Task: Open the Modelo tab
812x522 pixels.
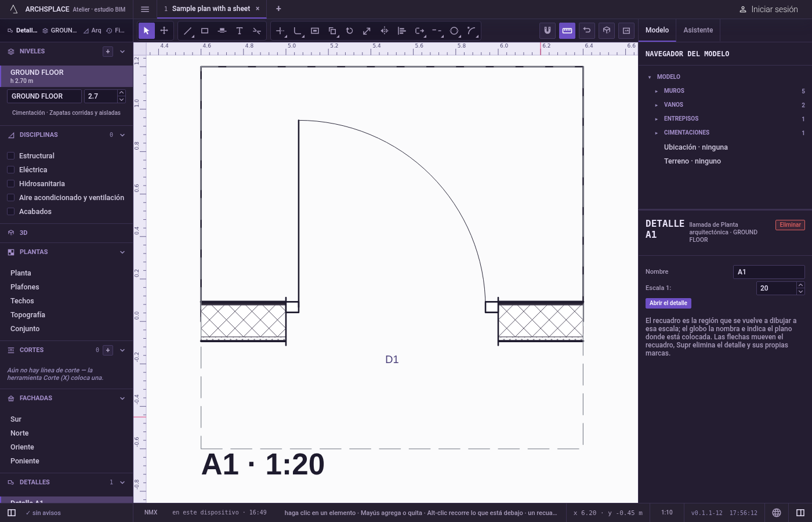Action: [657, 30]
